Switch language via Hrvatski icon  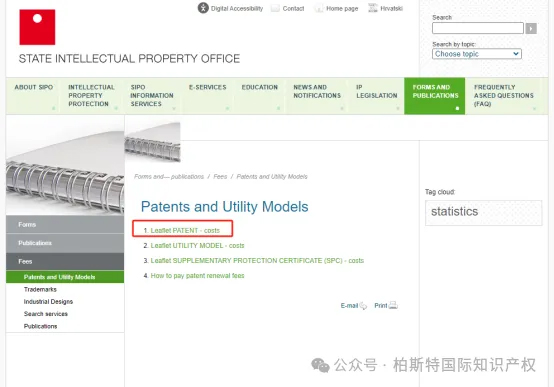[373, 8]
